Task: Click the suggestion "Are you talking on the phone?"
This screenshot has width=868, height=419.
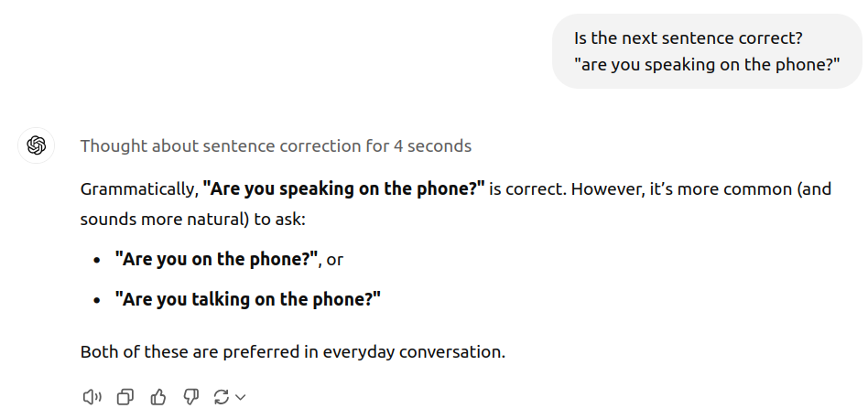Action: (x=248, y=299)
